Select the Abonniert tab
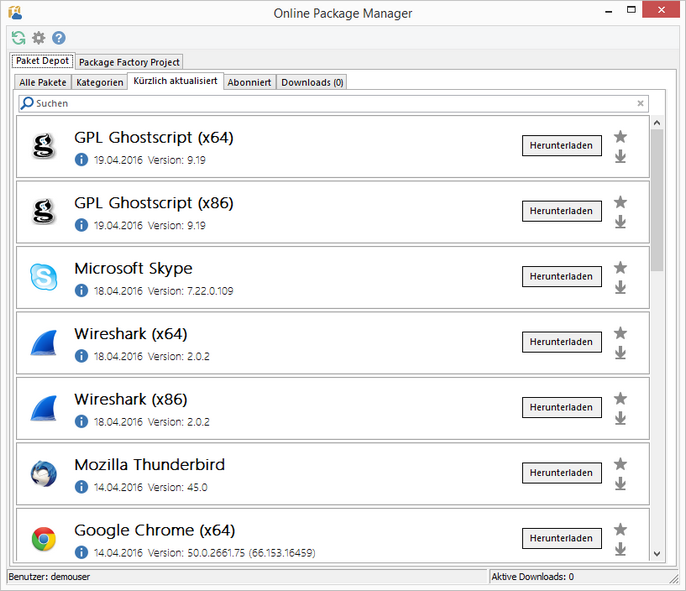Screen dimensions: 686x591 click(249, 82)
